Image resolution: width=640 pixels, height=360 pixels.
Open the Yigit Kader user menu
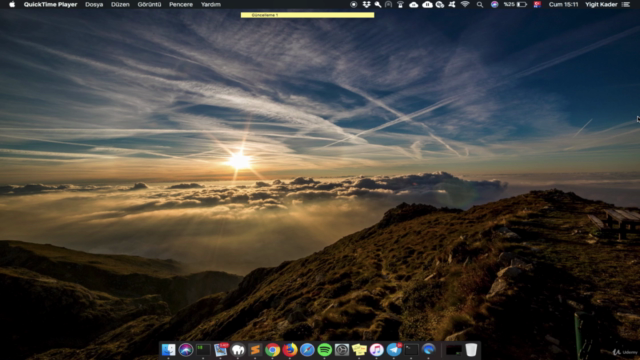pos(601,4)
